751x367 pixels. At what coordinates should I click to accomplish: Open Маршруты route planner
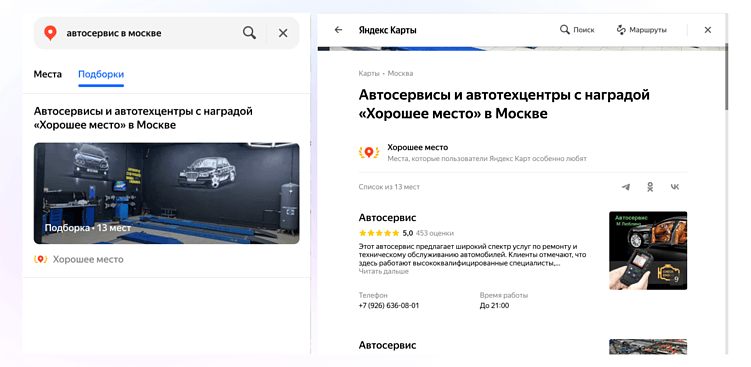642,30
